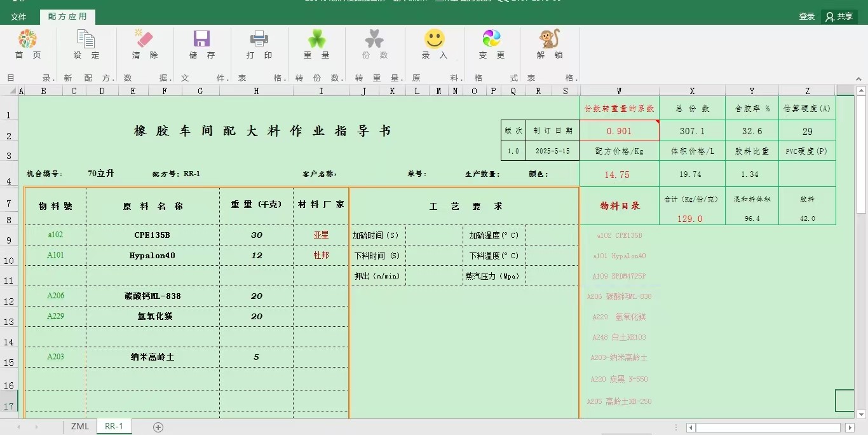Select the RR-1 sheet tab
The image size is (868, 435).
click(113, 427)
